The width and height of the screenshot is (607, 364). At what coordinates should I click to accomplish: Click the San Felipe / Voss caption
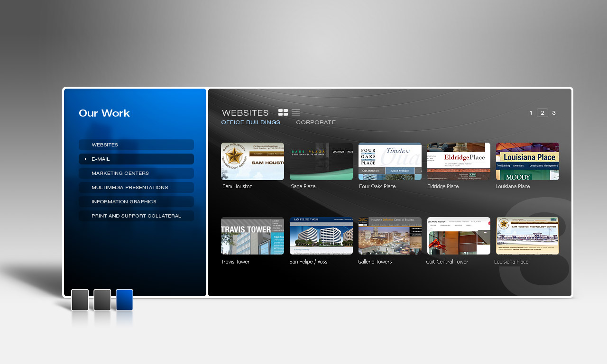click(x=308, y=262)
